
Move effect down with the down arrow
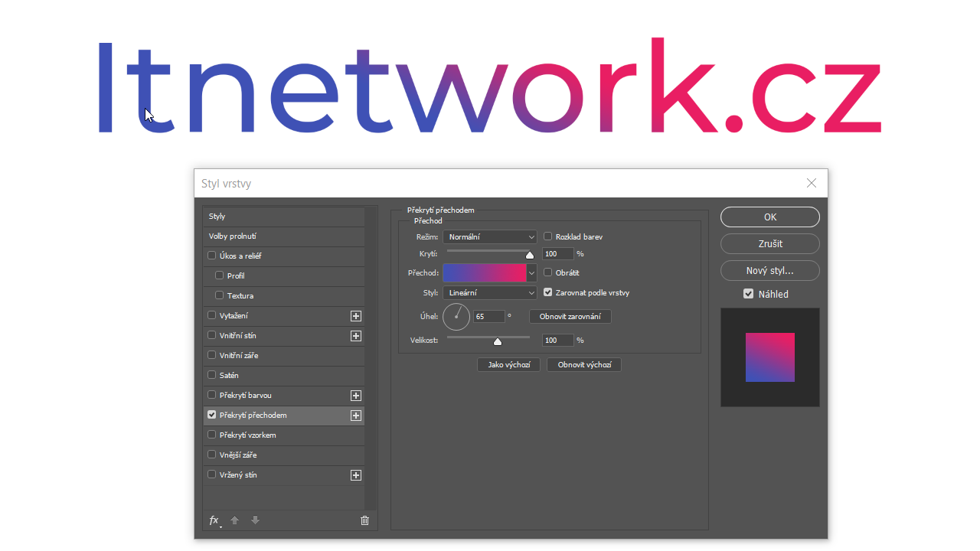256,520
